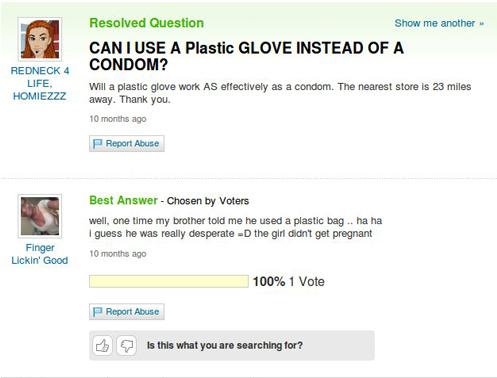Image resolution: width=497 pixels, height=378 pixels.
Task: Open Finger Lickin' Good's avatar picture
Action: tap(40, 216)
